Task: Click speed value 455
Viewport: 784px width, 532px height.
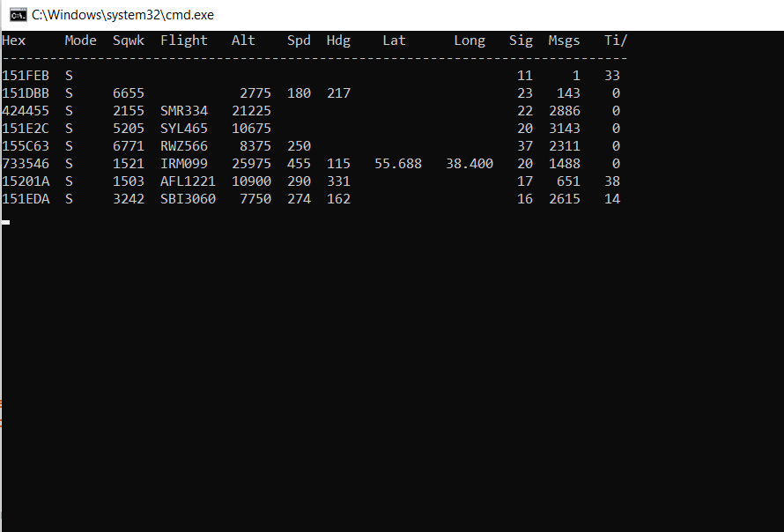Action: click(299, 164)
